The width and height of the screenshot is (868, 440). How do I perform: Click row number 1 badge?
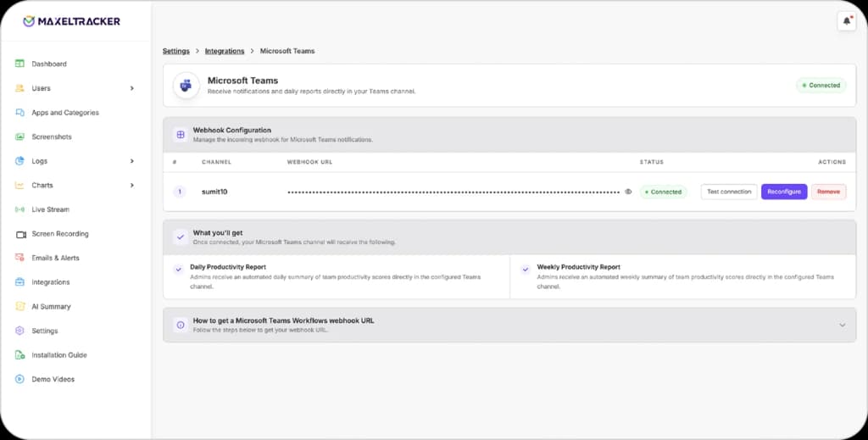180,192
